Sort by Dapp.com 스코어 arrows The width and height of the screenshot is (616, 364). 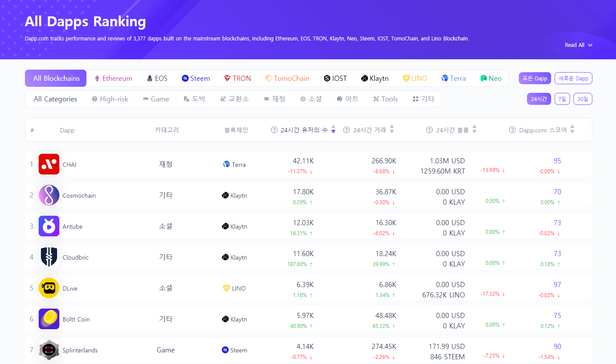(572, 129)
